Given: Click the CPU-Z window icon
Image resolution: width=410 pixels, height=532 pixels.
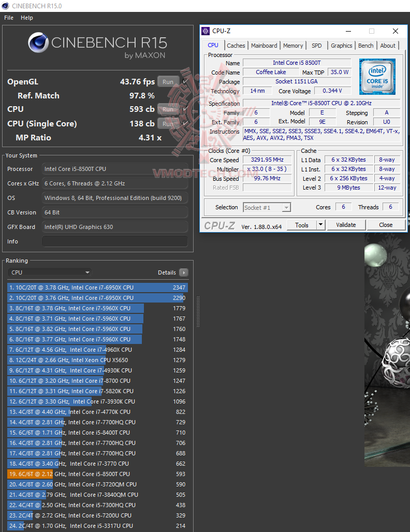Looking at the screenshot, I should (206, 31).
